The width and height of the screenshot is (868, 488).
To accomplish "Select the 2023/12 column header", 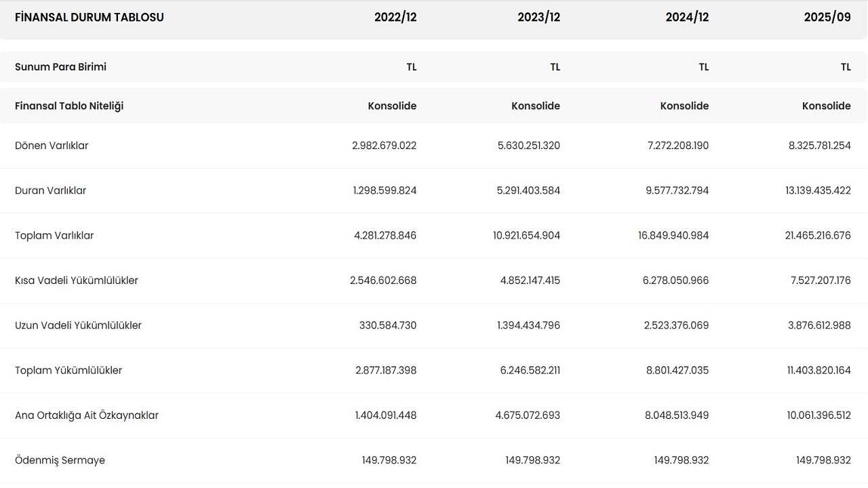I will [x=538, y=18].
